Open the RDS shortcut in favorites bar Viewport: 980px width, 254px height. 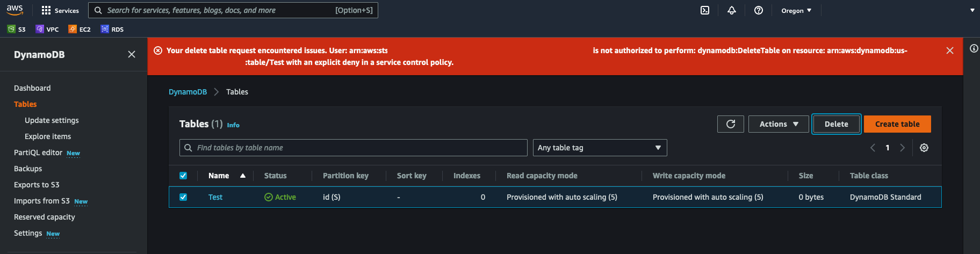pos(112,29)
